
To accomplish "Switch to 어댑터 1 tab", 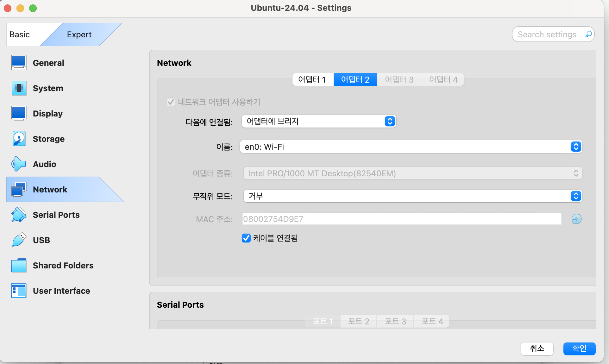I will tap(312, 79).
